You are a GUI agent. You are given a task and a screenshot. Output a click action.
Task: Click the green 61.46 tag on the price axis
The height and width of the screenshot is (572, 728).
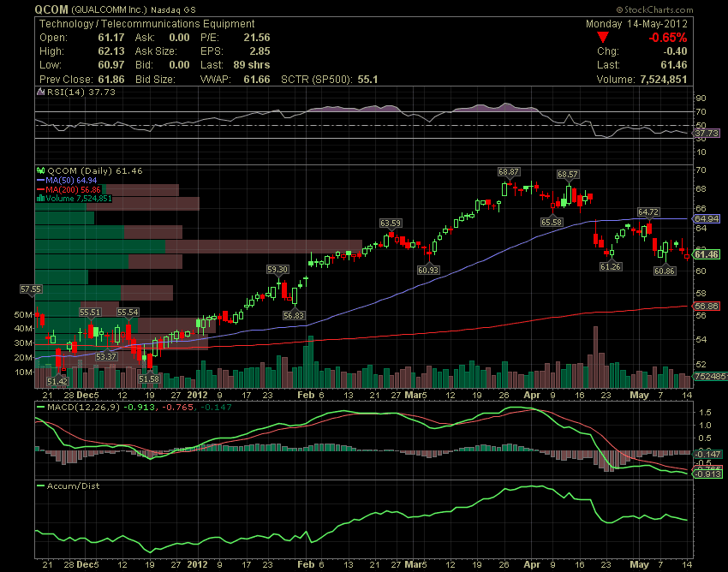pos(707,254)
